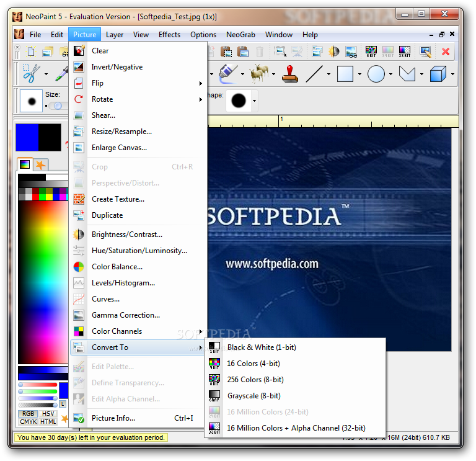Select the scissors cut tool

[31, 74]
